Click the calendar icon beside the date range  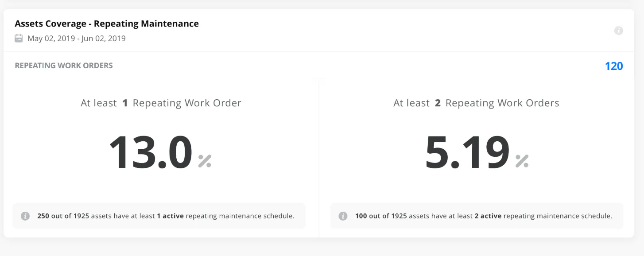[19, 38]
